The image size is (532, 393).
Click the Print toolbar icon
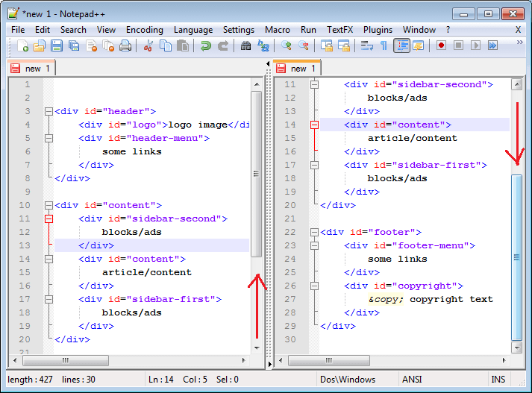click(x=125, y=45)
